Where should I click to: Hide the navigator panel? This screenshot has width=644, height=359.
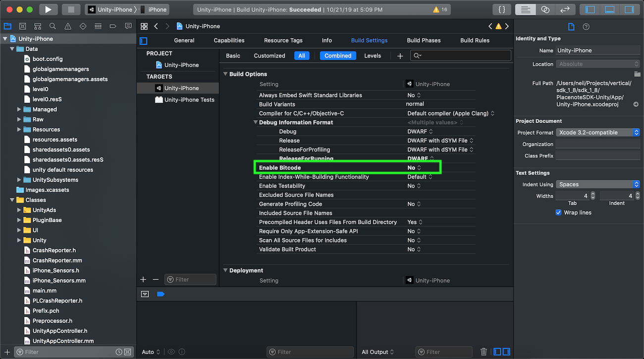(590, 9)
